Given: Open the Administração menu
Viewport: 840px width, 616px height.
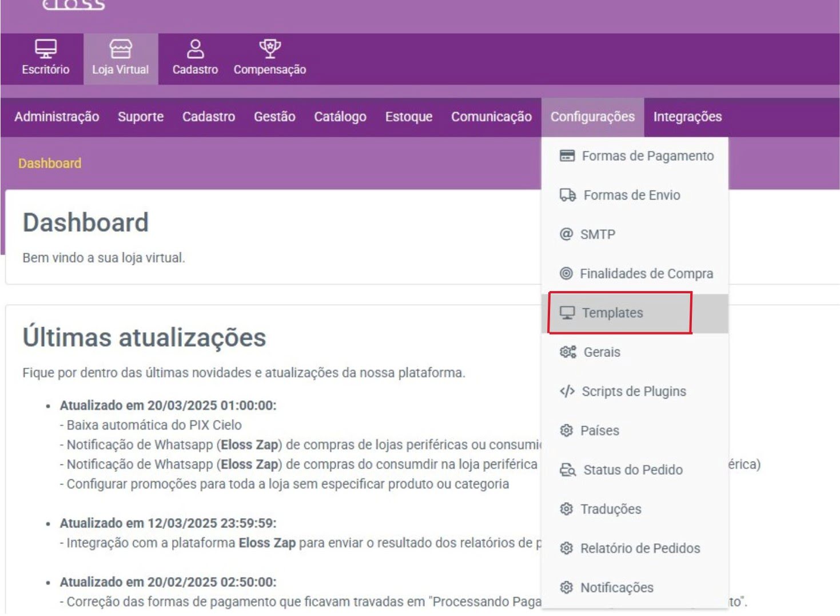Looking at the screenshot, I should point(57,117).
